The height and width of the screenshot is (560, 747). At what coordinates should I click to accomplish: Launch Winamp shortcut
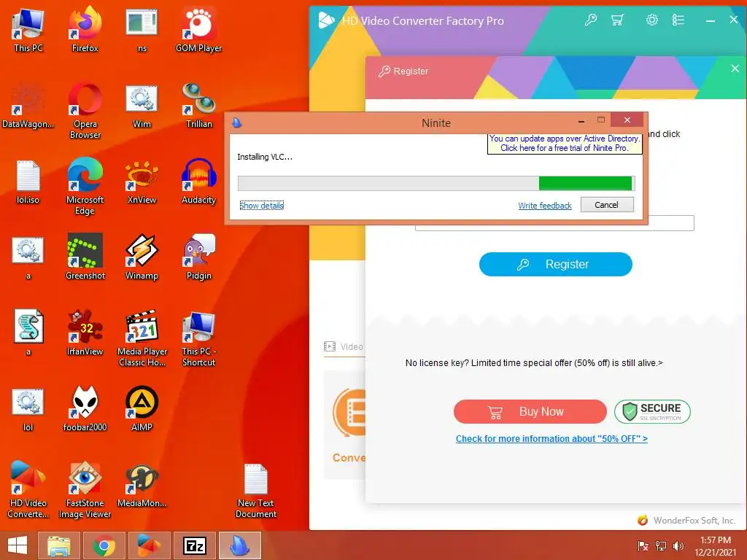pos(142,257)
